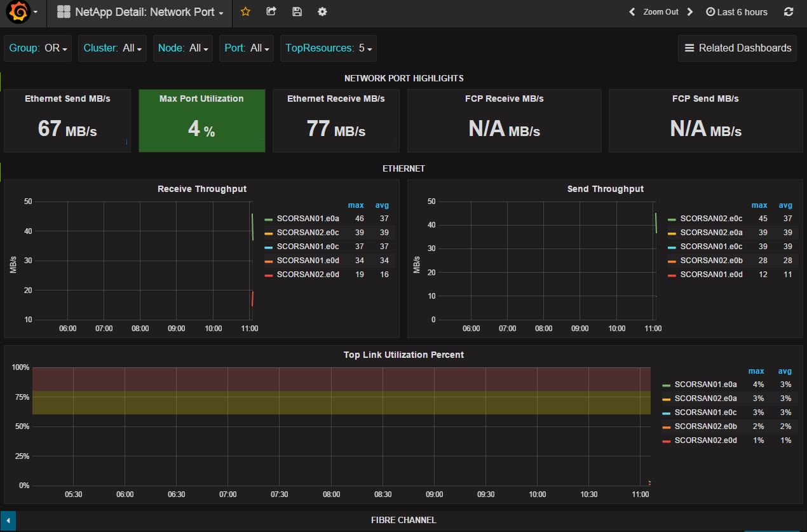This screenshot has height=532, width=807.
Task: Toggle SCORSAN02.e0c series in Send Throughput legend
Action: 711,219
